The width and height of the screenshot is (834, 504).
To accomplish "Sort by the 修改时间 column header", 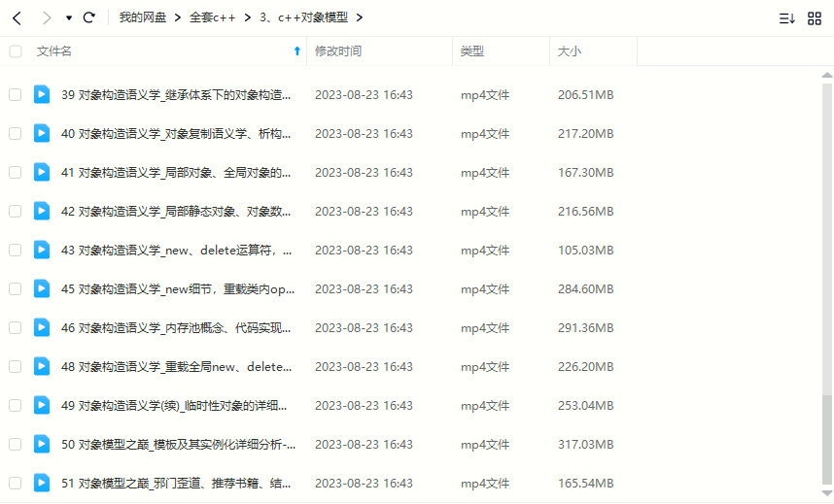I will pyautogui.click(x=338, y=51).
